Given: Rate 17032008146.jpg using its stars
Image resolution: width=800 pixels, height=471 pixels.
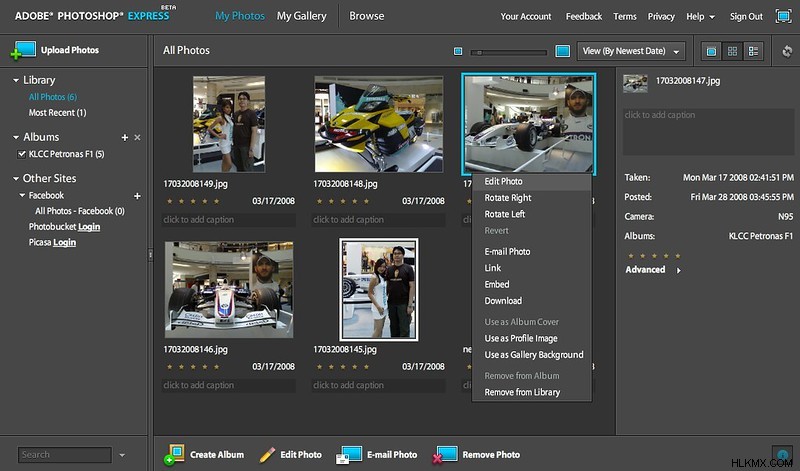Looking at the screenshot, I should (193, 366).
